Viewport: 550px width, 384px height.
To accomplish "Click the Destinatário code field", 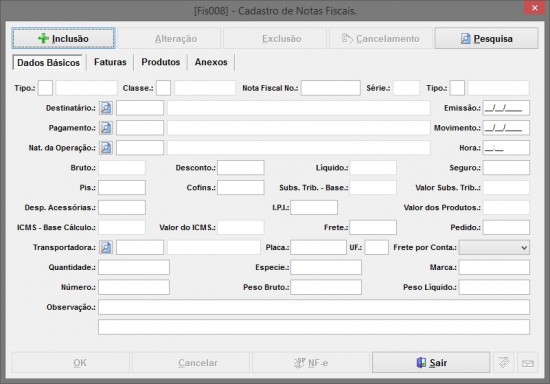I will pyautogui.click(x=140, y=108).
